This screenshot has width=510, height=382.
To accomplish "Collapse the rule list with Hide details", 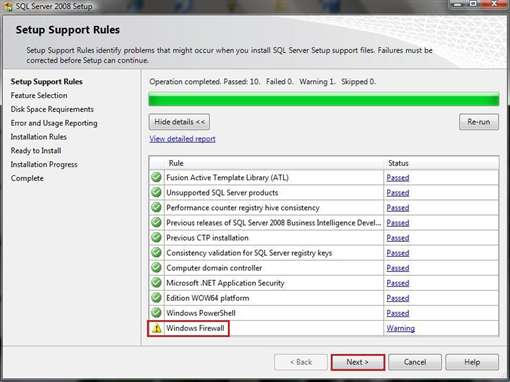I will pos(179,122).
